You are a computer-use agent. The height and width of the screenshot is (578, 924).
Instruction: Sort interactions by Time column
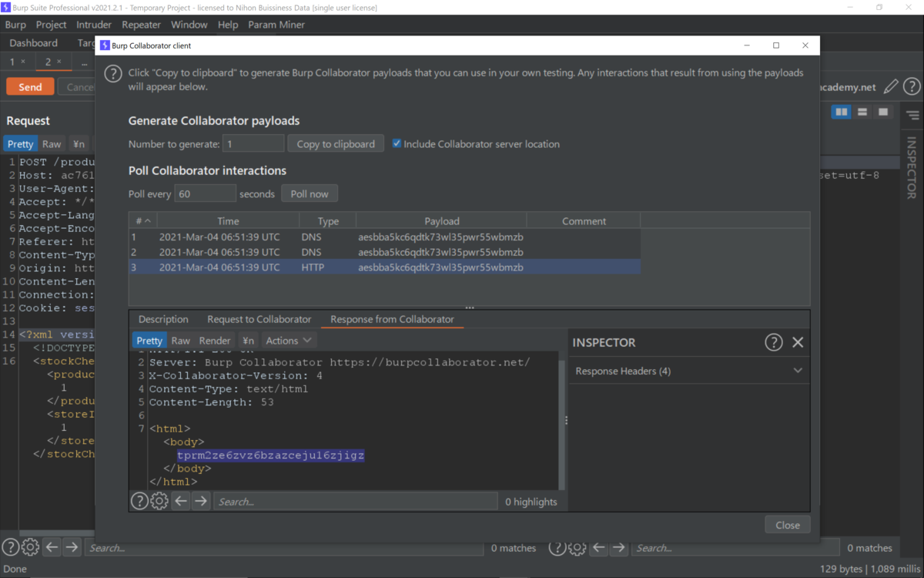pos(228,220)
